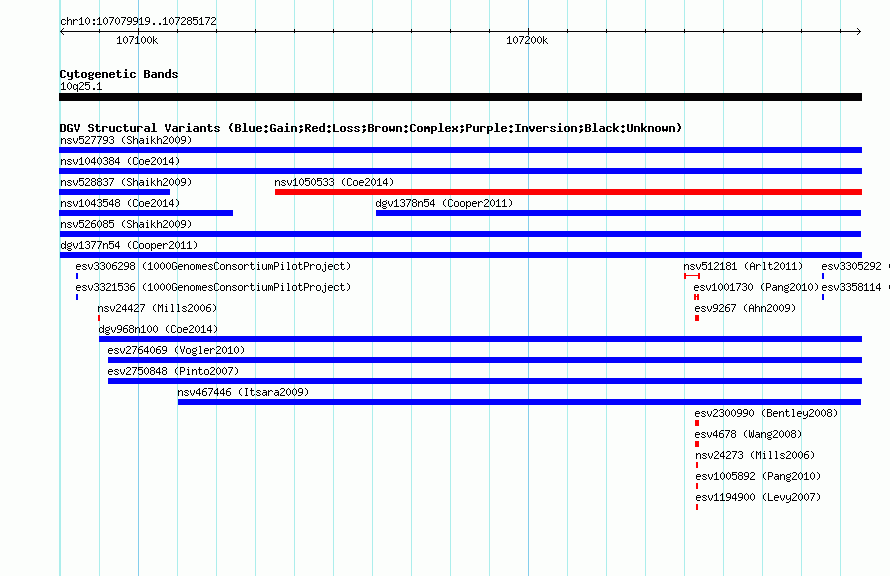Open the nsv1040384 (Coe2014) variant label

tap(120, 161)
